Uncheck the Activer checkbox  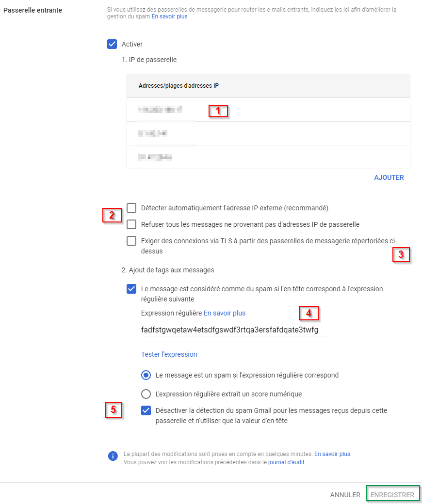click(x=112, y=44)
